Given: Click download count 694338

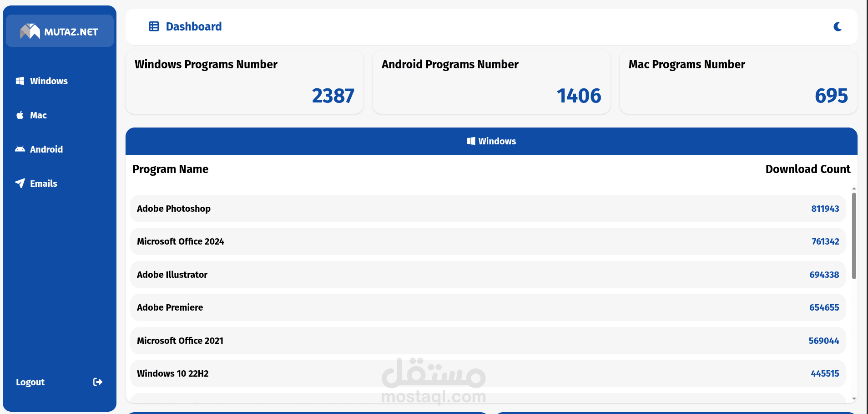Looking at the screenshot, I should point(824,275).
